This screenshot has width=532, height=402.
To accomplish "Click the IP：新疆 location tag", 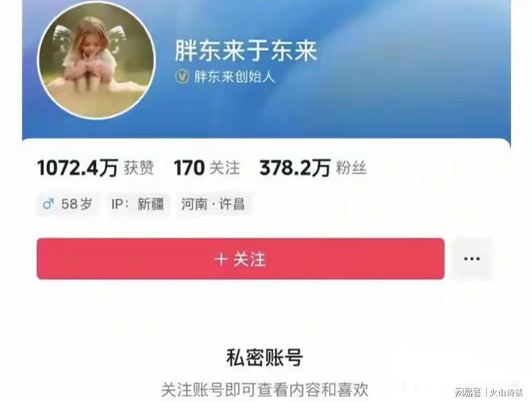I will coord(138,204).
